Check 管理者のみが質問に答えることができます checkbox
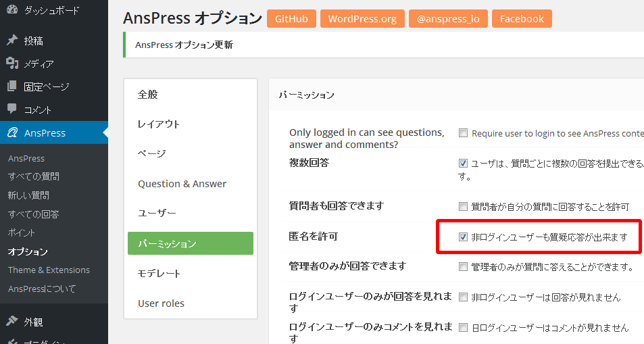Image resolution: width=644 pixels, height=344 pixels. 463,267
